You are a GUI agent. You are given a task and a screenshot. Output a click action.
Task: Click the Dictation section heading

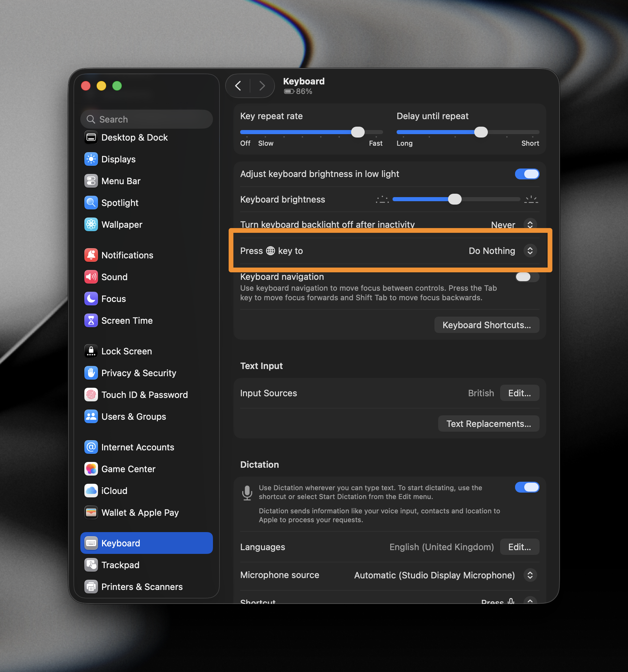[259, 465]
